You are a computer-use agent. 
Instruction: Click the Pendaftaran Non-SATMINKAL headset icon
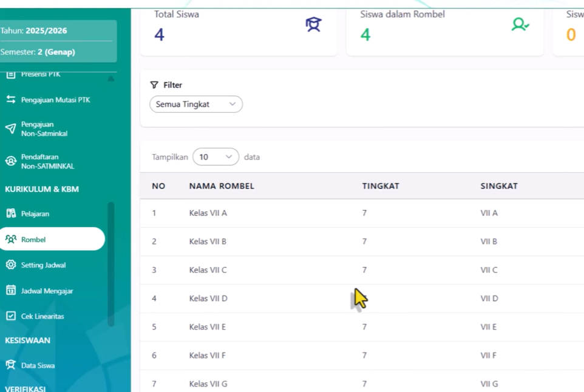11,161
